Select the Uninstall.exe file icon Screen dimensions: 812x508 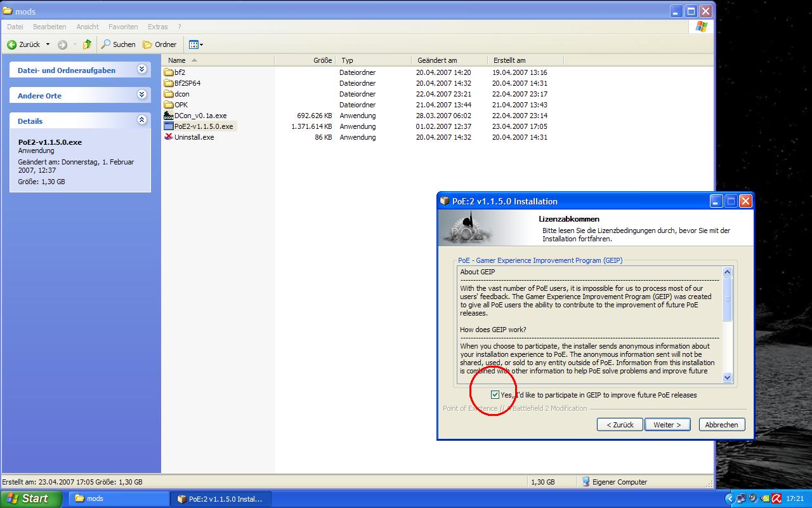click(x=169, y=137)
